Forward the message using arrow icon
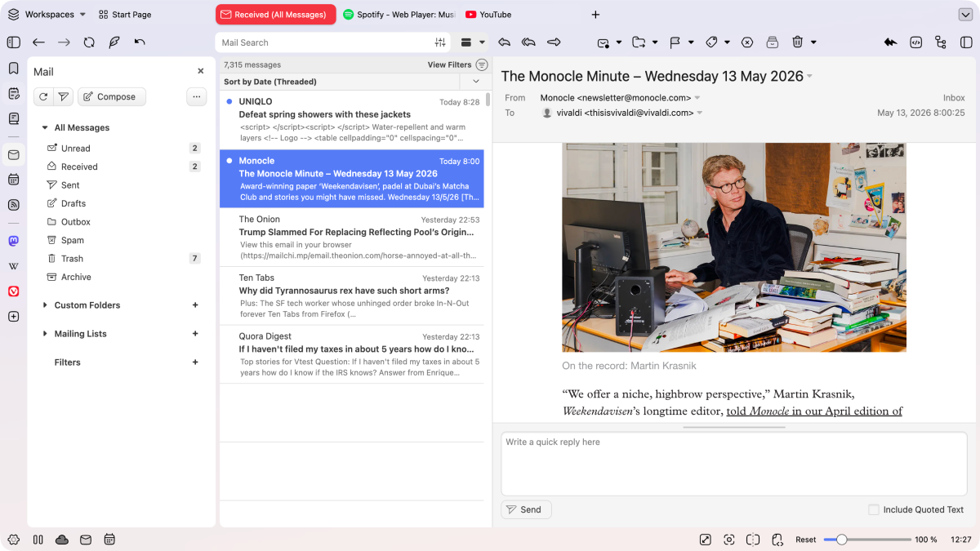Viewport: 980px width, 551px height. point(554,42)
